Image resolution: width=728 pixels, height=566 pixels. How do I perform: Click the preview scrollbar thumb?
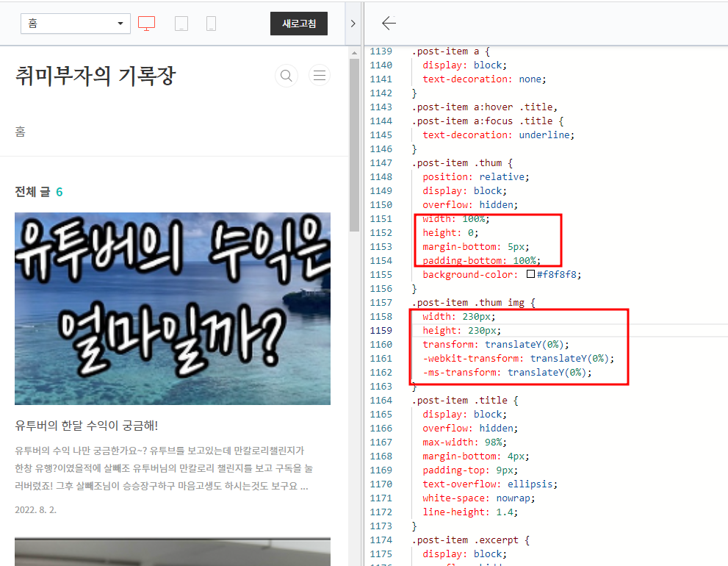354,145
